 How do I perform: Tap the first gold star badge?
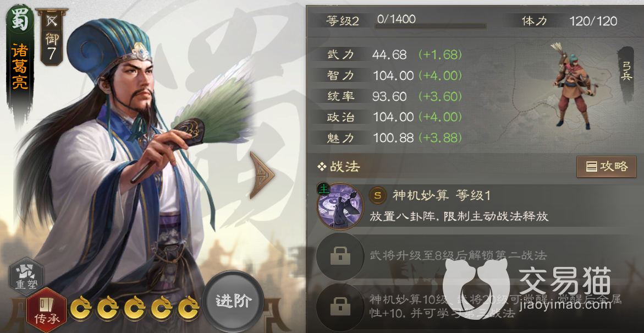(80, 308)
